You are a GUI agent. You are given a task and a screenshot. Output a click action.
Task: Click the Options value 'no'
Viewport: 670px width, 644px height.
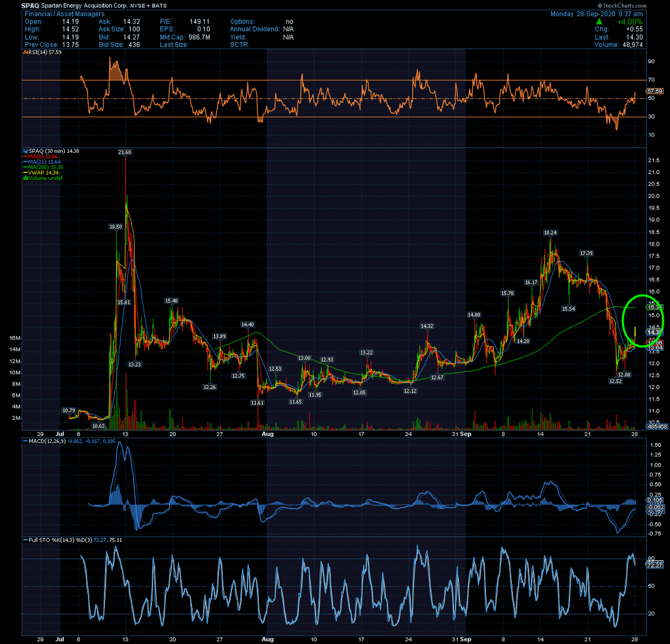289,21
